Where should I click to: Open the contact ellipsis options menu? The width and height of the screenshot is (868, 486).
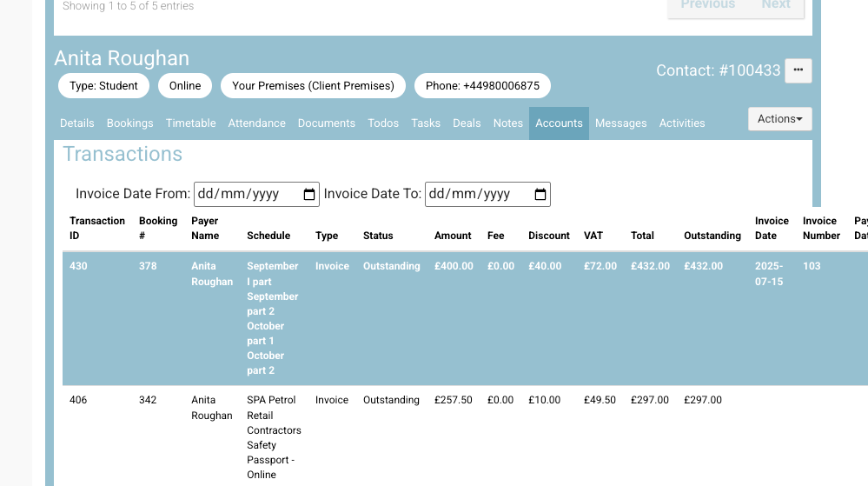pyautogui.click(x=798, y=70)
